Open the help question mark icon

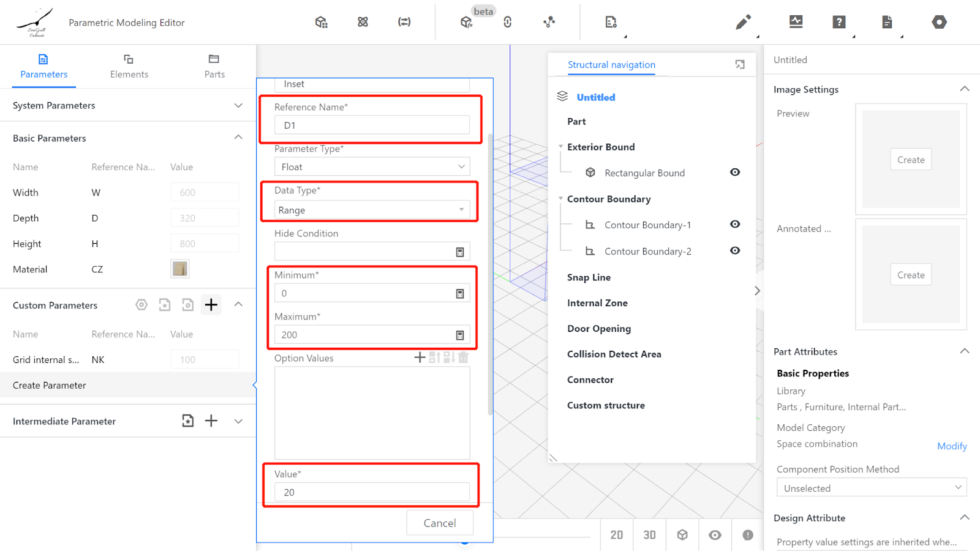tap(839, 23)
